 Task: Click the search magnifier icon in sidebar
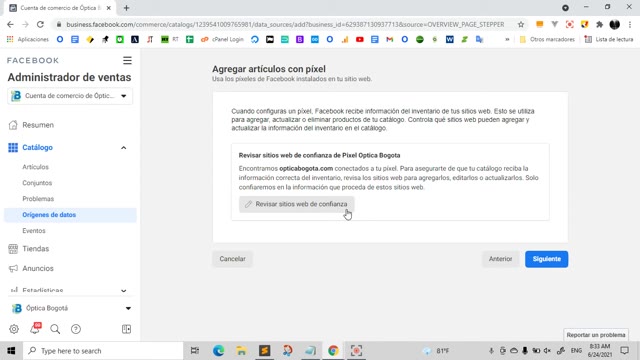pyautogui.click(x=55, y=329)
